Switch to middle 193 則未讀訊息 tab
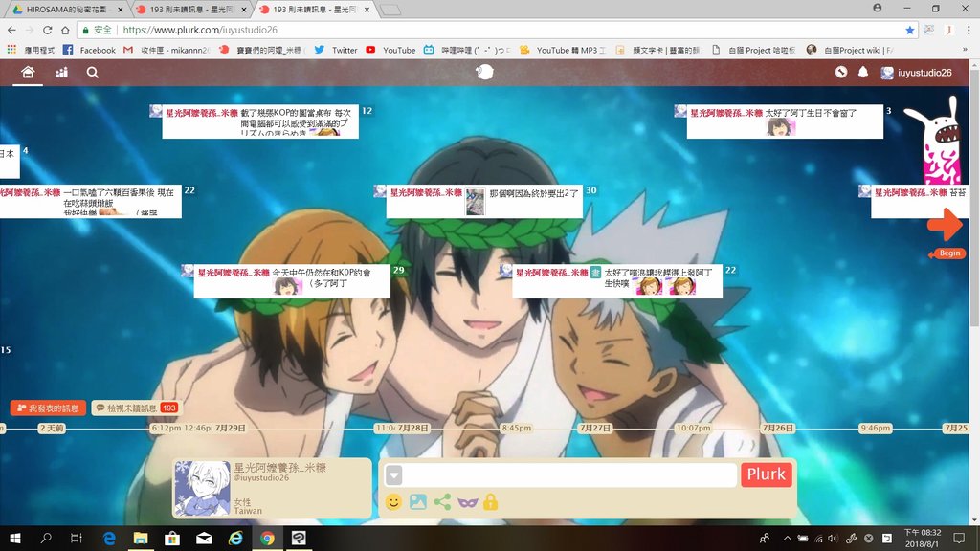 coord(190,10)
